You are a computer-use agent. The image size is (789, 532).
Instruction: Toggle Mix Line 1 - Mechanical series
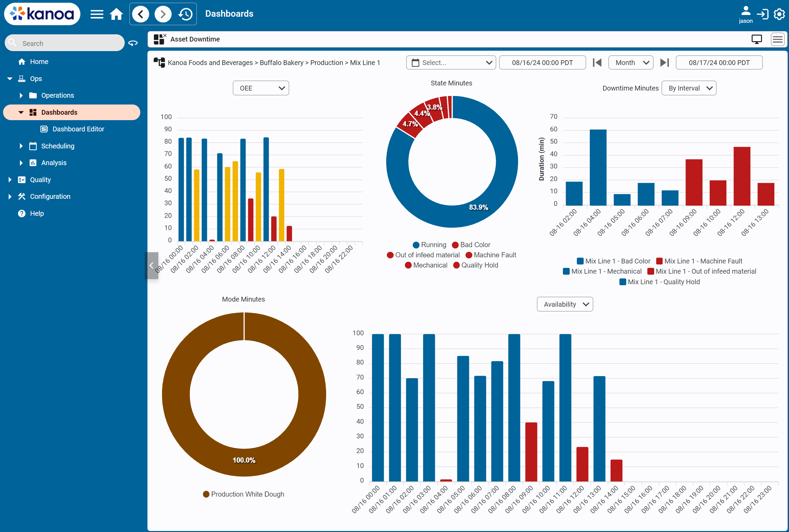coord(602,271)
